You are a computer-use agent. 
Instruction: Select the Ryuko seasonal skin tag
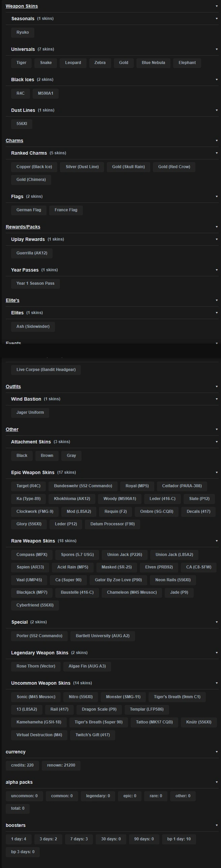click(x=23, y=32)
